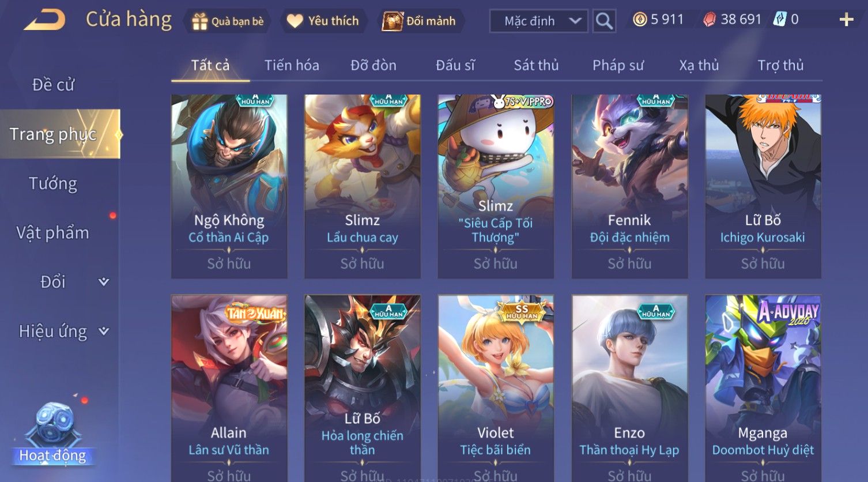
Task: Open the Vật phẩm sidebar category
Action: click(x=53, y=233)
